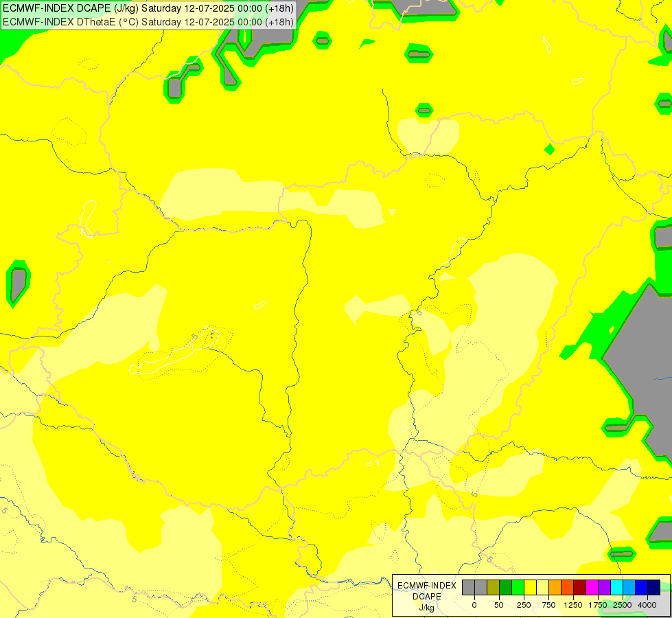
Task: Click the cyan legend swatch
Action: tap(616, 587)
